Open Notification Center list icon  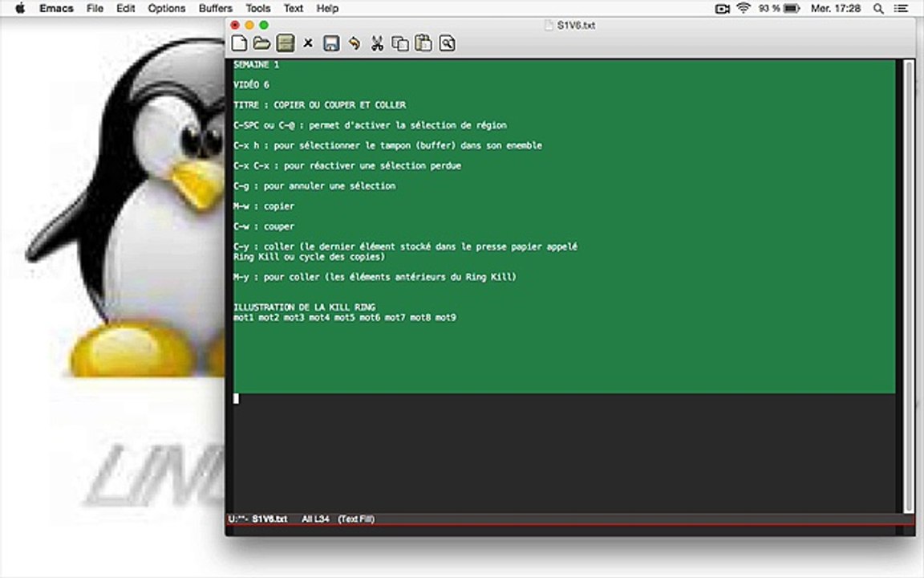coord(901,8)
